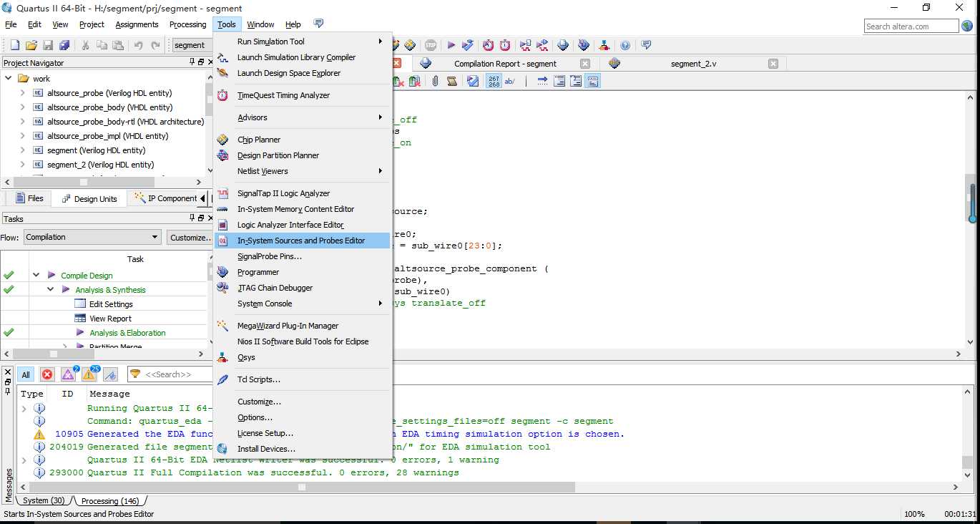Select In-System Sources and Probes Editor
This screenshot has width=980, height=524.
click(x=303, y=241)
